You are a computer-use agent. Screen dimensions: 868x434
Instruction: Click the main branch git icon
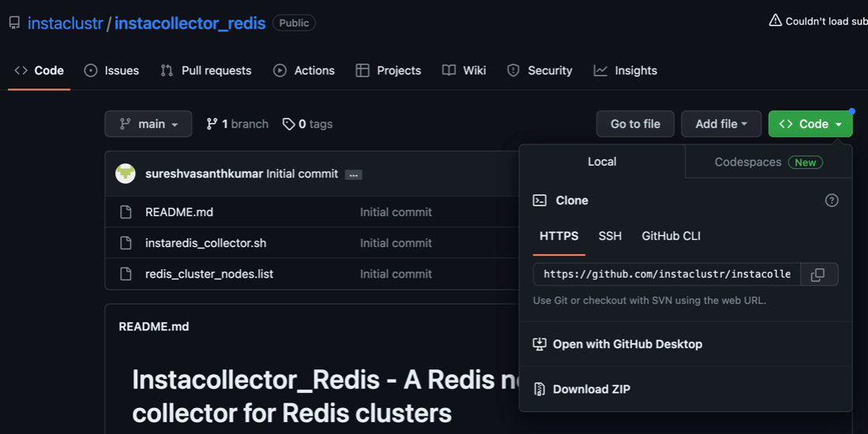coord(125,124)
